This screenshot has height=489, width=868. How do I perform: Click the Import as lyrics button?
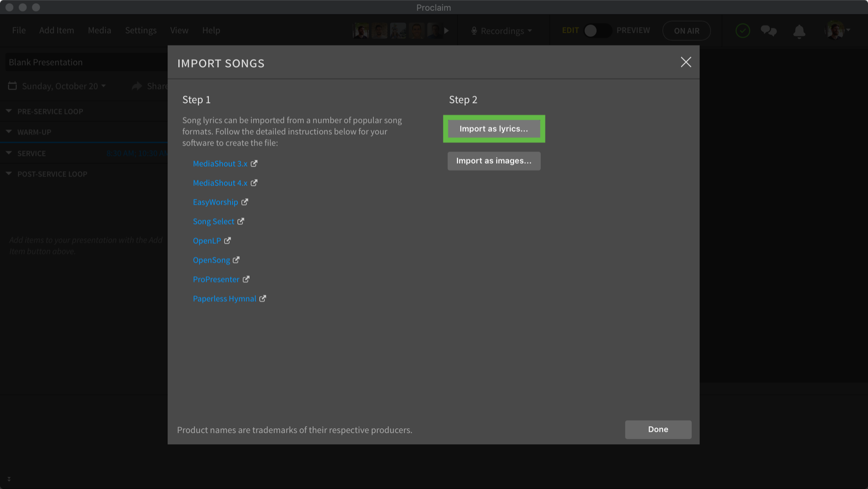pos(494,129)
